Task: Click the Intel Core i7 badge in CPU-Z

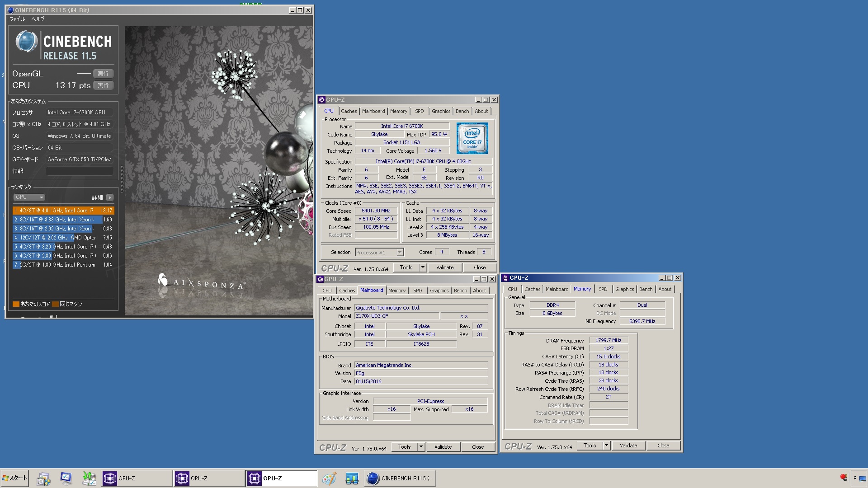Action: (472, 138)
